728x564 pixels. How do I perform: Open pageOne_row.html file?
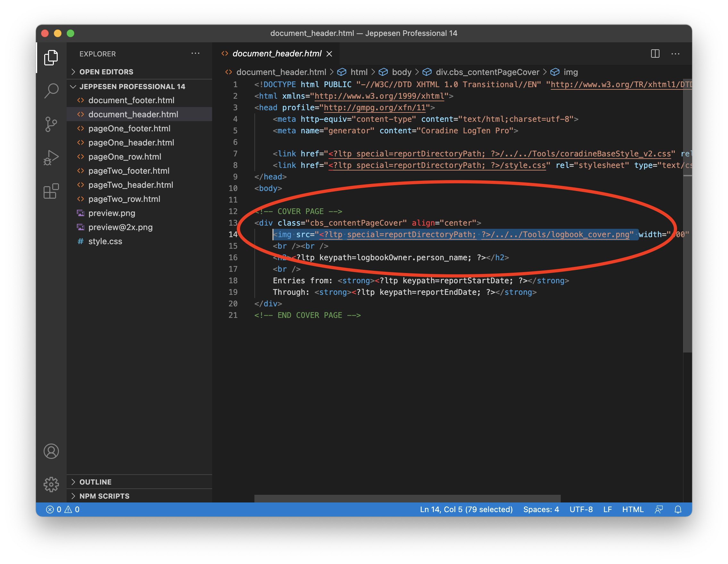tap(139, 156)
